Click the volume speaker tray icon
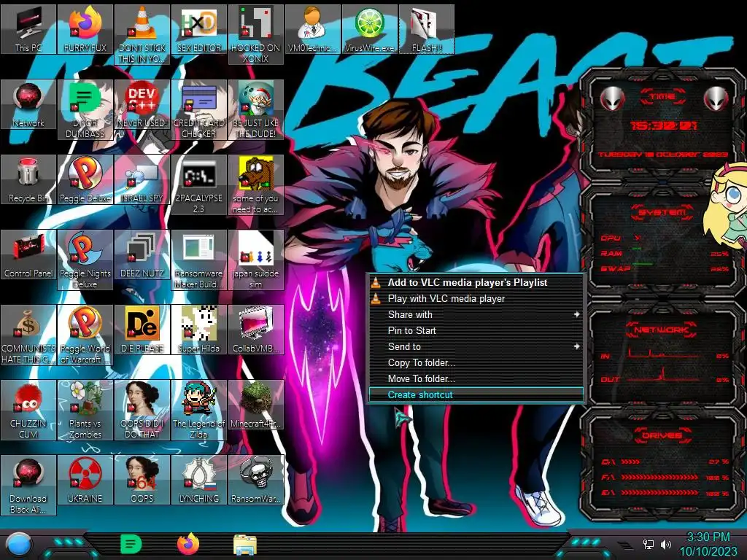 (666, 544)
